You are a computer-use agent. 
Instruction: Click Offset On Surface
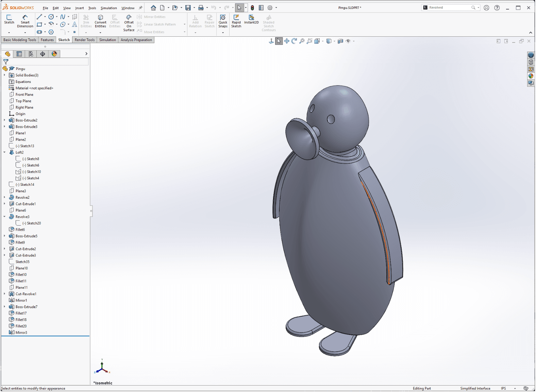coord(129,23)
